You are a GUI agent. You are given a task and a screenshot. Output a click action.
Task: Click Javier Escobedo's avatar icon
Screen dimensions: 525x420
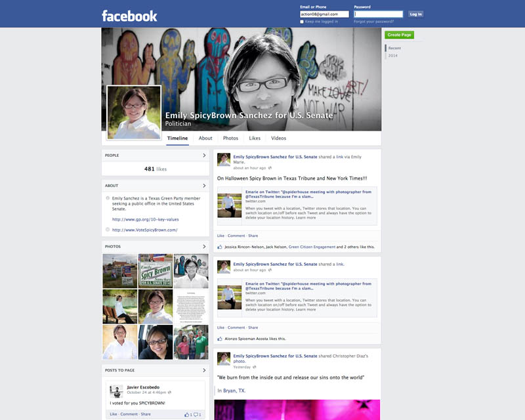point(115,391)
